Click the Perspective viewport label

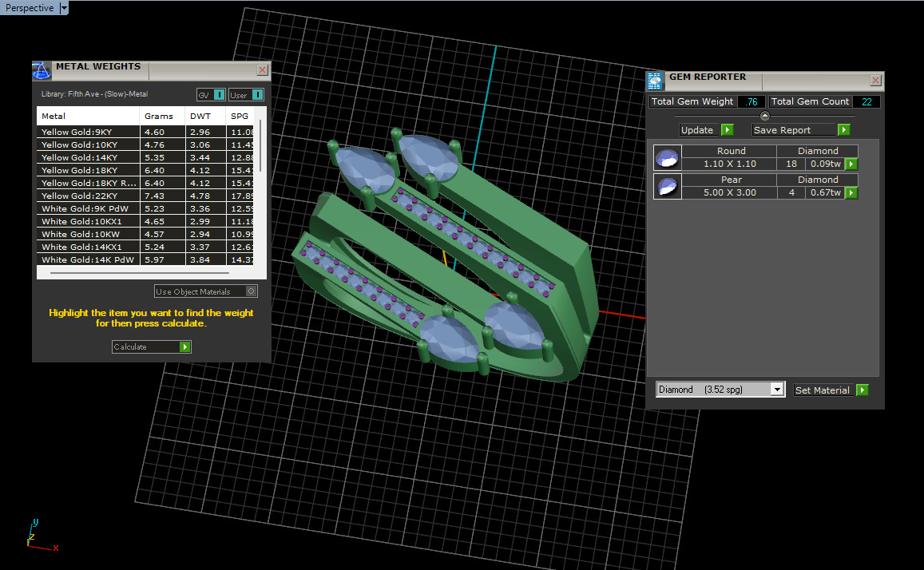pos(30,8)
